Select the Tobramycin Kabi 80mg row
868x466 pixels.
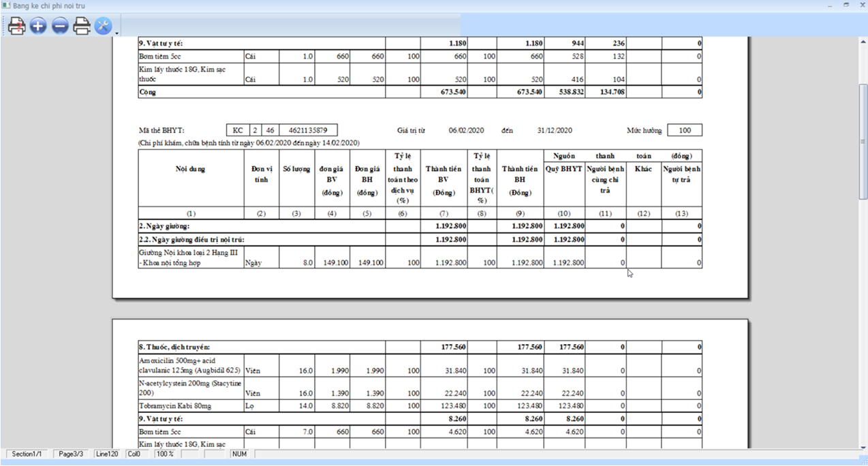[420, 405]
